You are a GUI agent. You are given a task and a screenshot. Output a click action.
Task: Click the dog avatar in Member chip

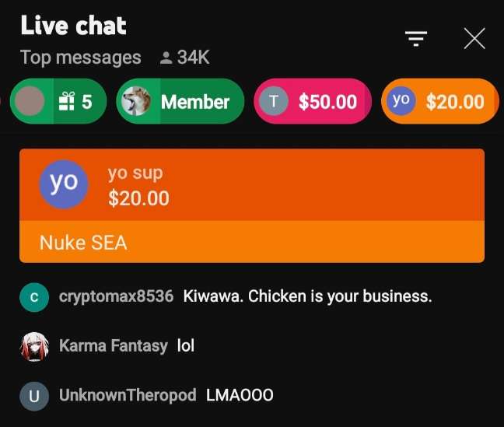(136, 101)
